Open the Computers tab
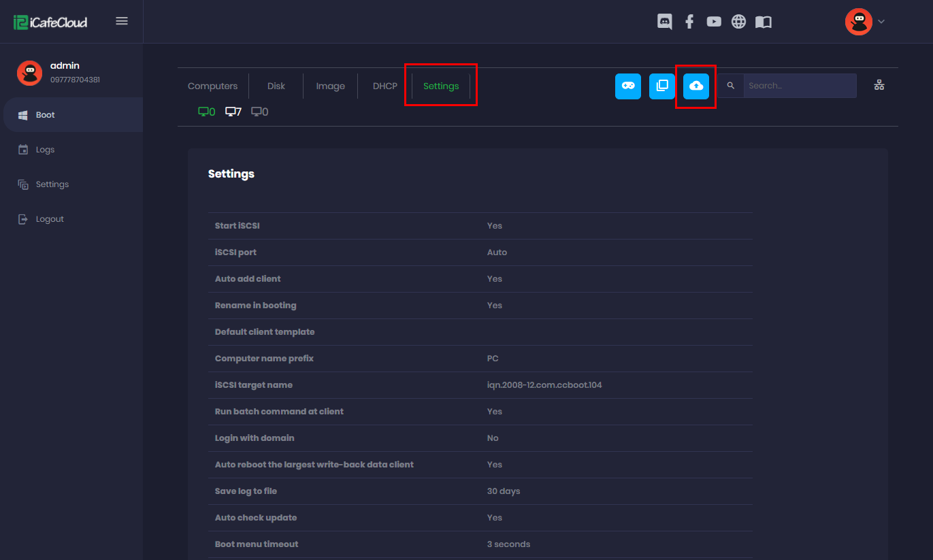The image size is (933, 560). [212, 86]
